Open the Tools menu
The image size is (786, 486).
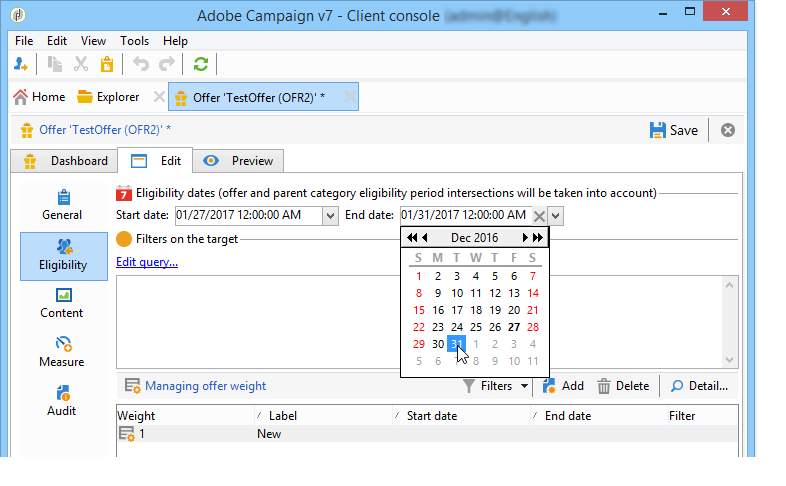134,41
